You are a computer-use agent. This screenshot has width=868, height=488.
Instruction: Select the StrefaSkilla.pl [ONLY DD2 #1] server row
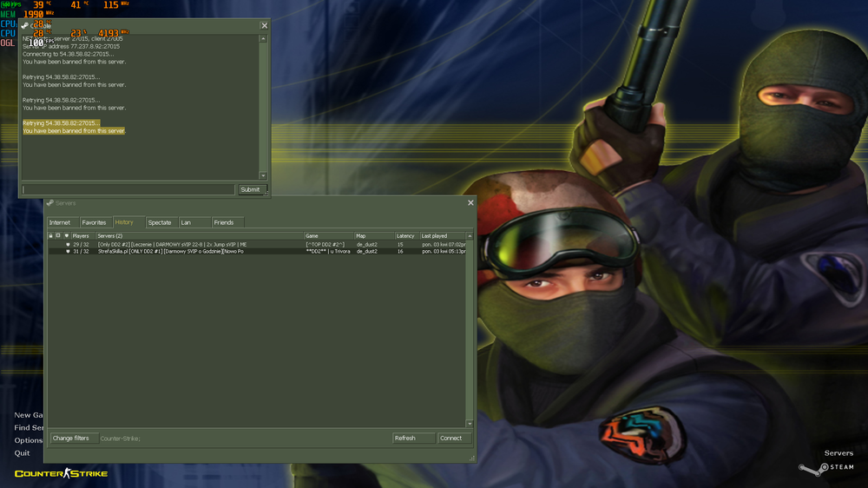click(257, 252)
